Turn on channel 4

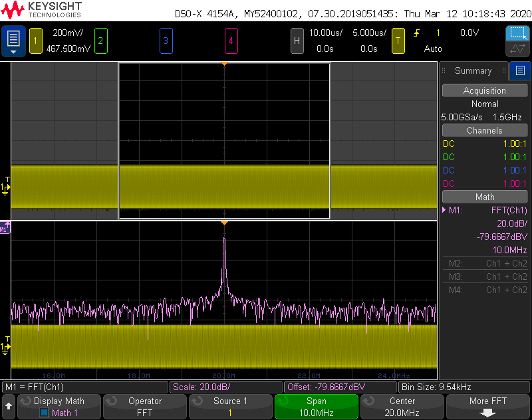pyautogui.click(x=231, y=41)
